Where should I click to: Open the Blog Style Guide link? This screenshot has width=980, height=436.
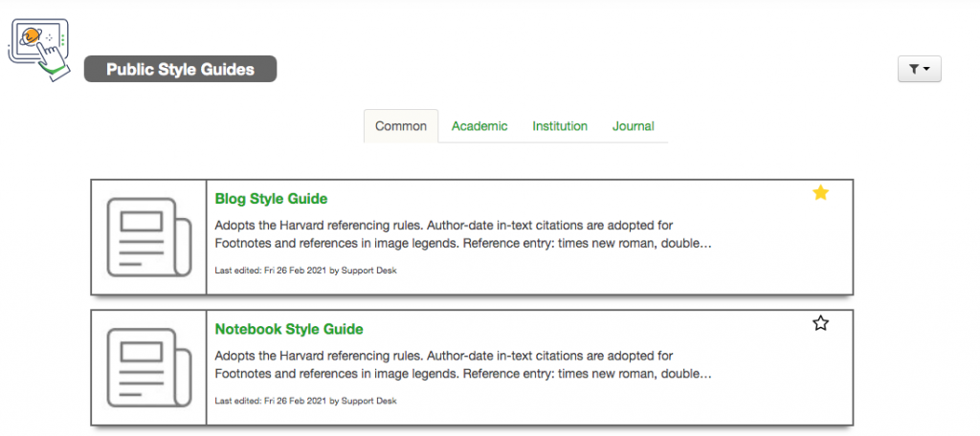pos(271,199)
